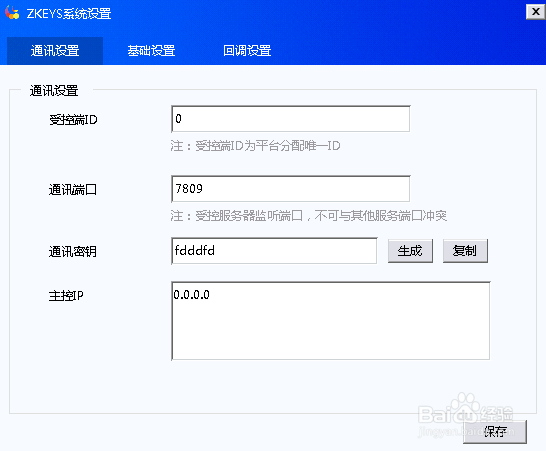Click the 主控IP label
The image size is (546, 451).
pos(66,296)
